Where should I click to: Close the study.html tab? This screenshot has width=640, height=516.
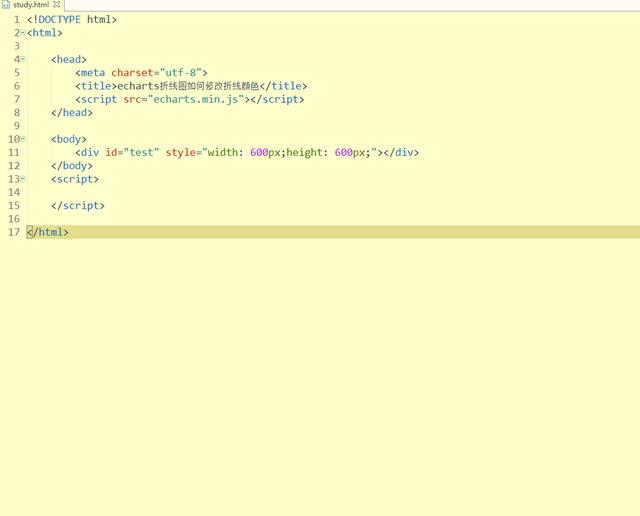(57, 4)
